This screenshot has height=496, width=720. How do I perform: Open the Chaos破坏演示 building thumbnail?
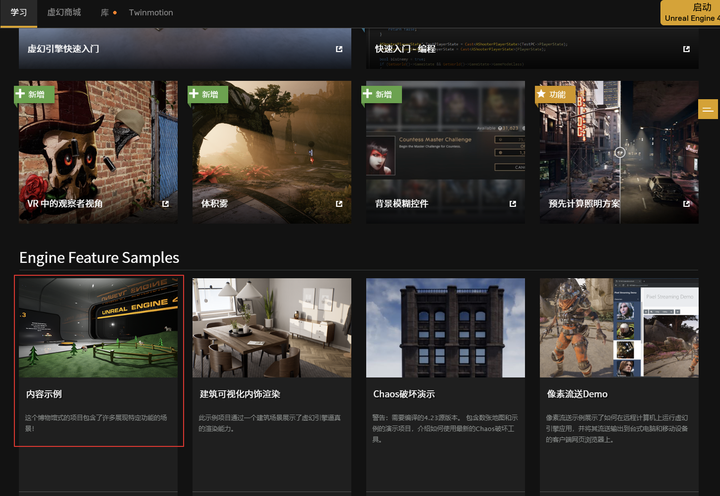[445, 328]
